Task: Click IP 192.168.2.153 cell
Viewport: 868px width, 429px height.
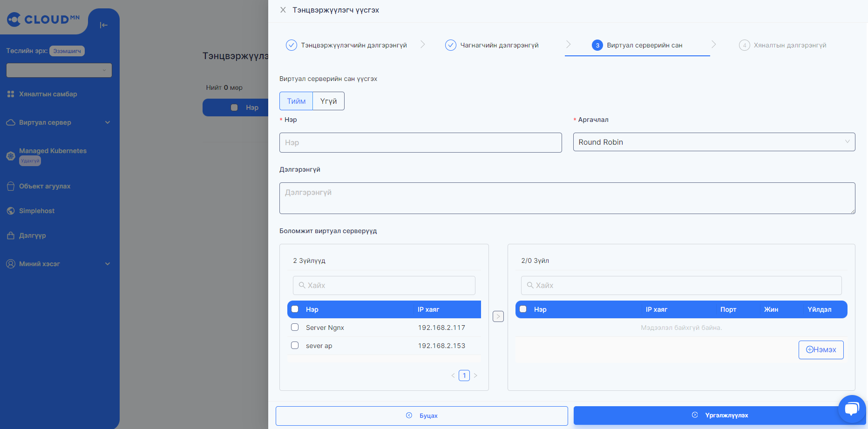Action: click(x=441, y=346)
